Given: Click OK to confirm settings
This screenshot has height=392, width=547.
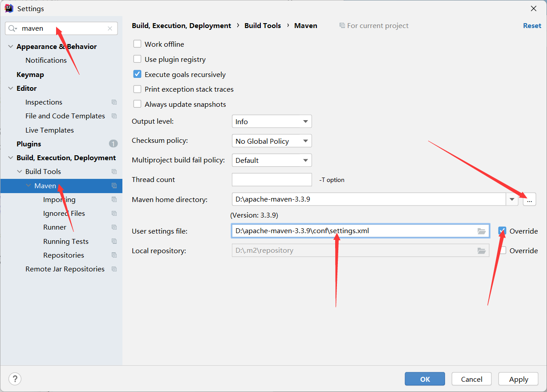Looking at the screenshot, I should pos(425,379).
